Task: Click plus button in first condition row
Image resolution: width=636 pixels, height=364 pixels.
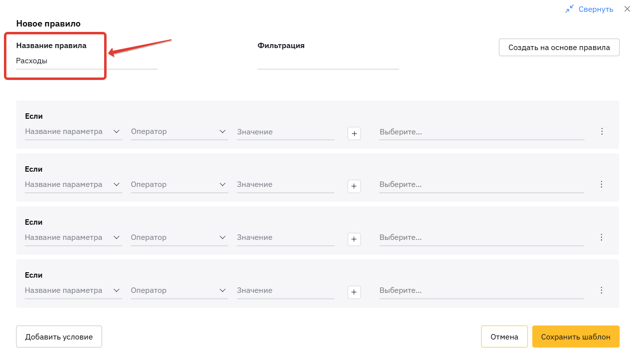Action: pos(354,133)
